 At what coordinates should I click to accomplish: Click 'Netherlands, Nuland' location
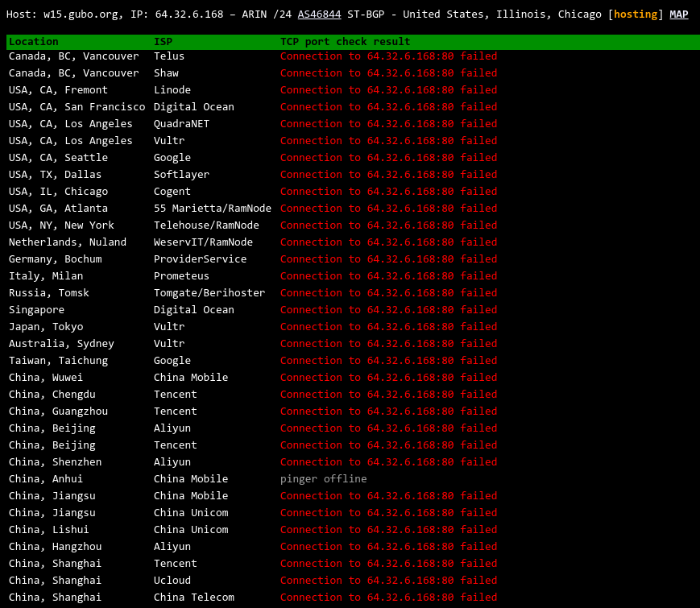click(68, 242)
